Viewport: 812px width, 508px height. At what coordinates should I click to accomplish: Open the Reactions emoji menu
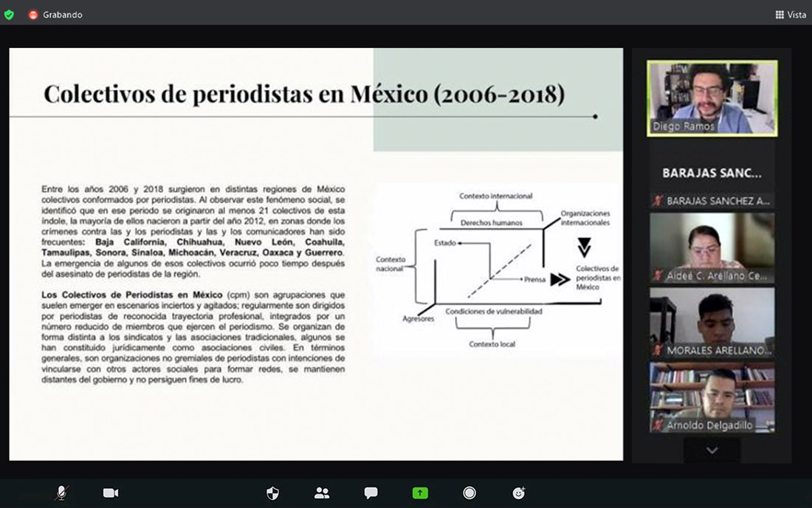518,493
